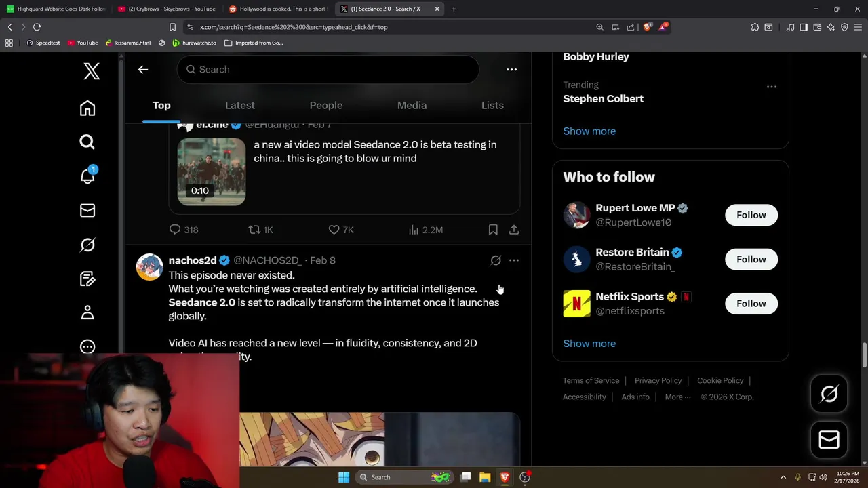
Task: Open taskbar clock showing 10:26 PM
Action: [x=846, y=477]
